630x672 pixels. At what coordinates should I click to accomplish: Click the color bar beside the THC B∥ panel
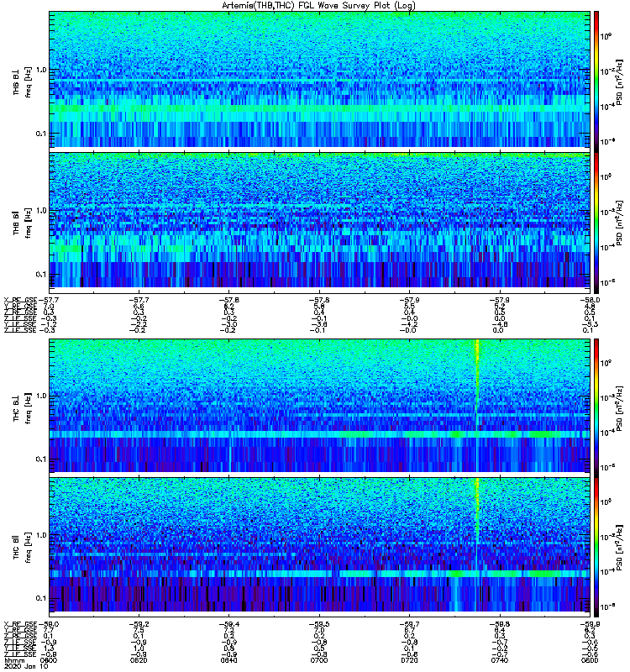click(x=596, y=548)
